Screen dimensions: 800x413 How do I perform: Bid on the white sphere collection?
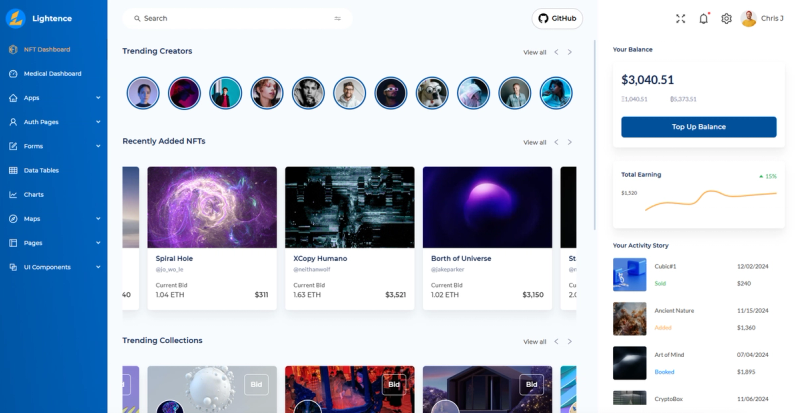256,384
